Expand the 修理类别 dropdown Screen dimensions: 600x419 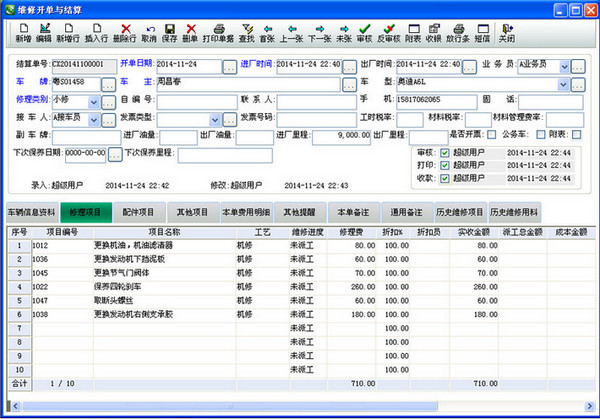[92, 100]
